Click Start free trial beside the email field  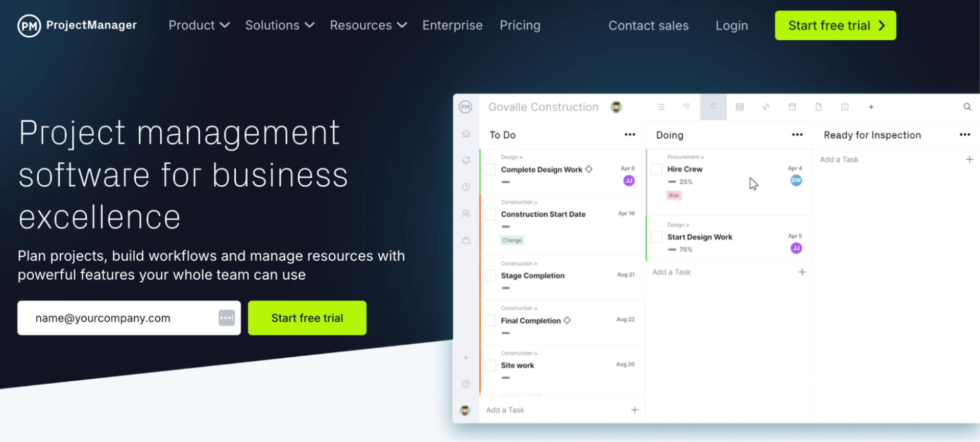tap(307, 318)
